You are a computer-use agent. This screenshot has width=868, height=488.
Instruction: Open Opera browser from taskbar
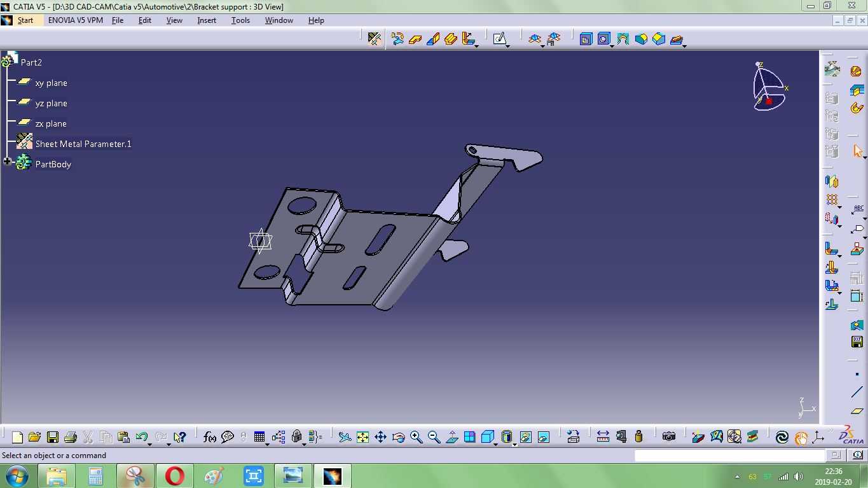(x=175, y=476)
